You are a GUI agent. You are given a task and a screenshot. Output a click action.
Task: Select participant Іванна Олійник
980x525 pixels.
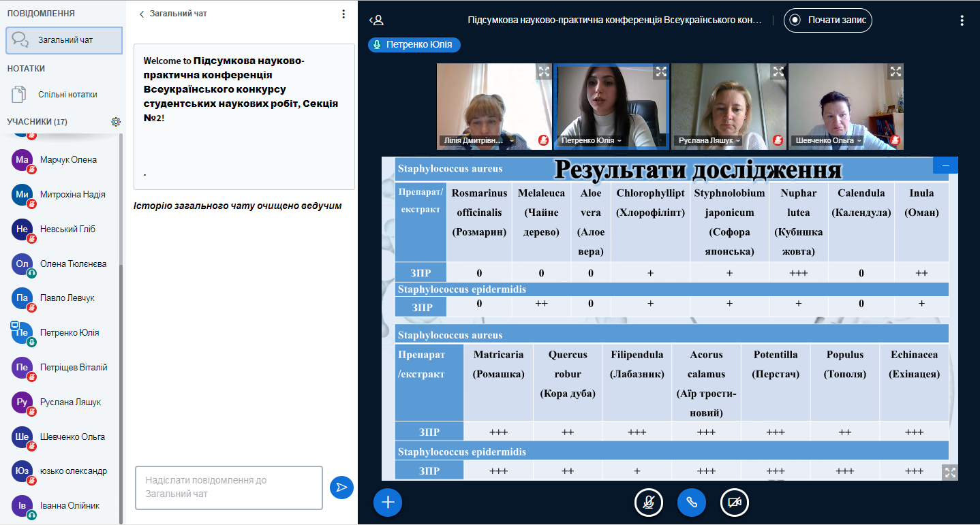63,506
